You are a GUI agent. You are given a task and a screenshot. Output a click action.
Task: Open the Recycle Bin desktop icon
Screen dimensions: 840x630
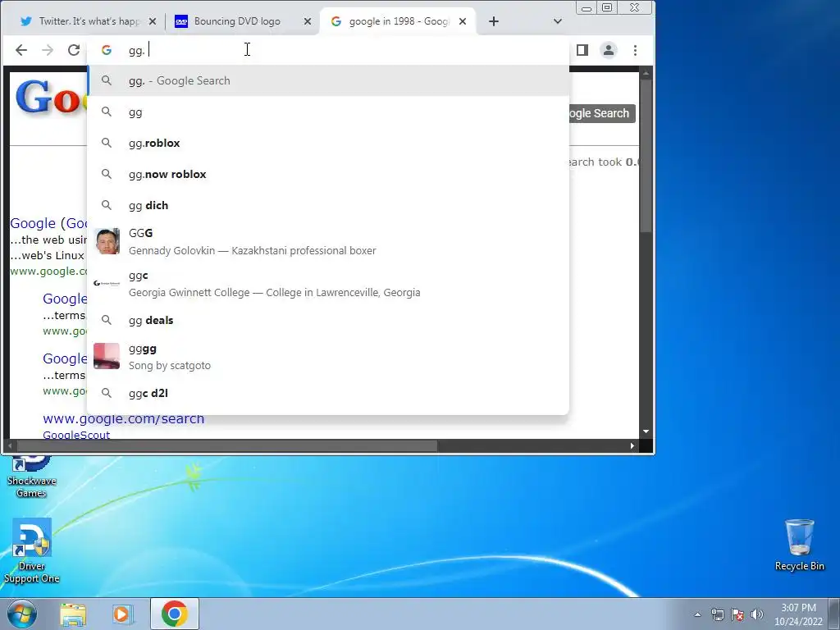799,545
